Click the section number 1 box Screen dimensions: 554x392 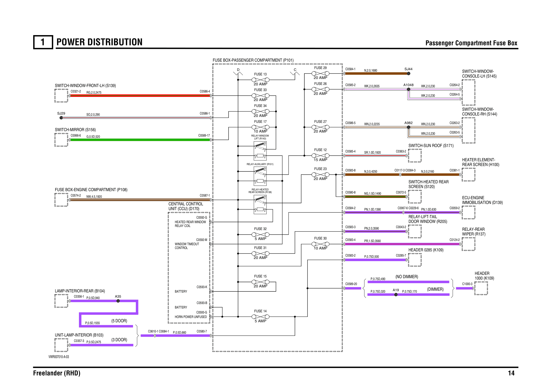(x=43, y=42)
